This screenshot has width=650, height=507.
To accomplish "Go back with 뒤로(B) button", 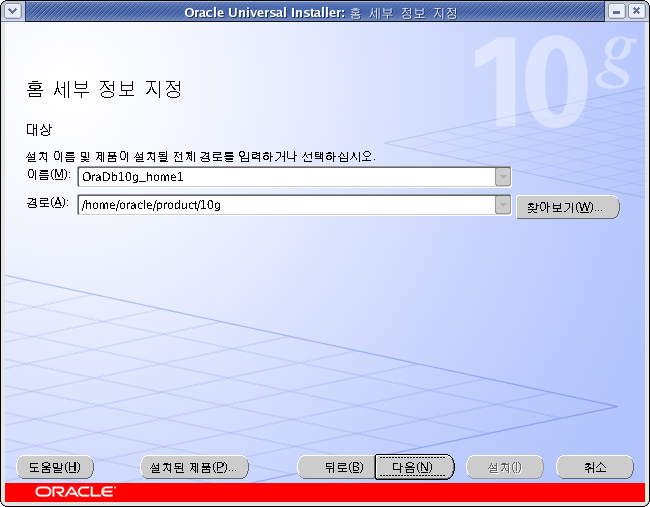I will tap(336, 467).
